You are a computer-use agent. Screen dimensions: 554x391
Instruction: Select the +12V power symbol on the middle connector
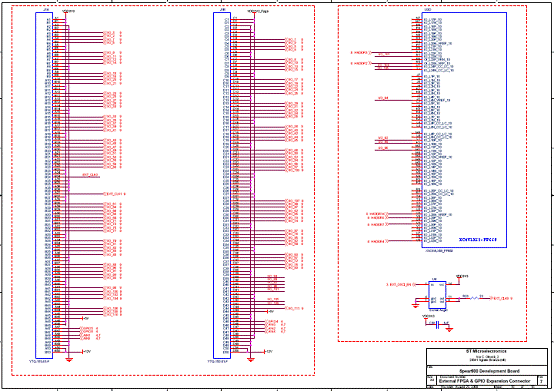point(269,351)
